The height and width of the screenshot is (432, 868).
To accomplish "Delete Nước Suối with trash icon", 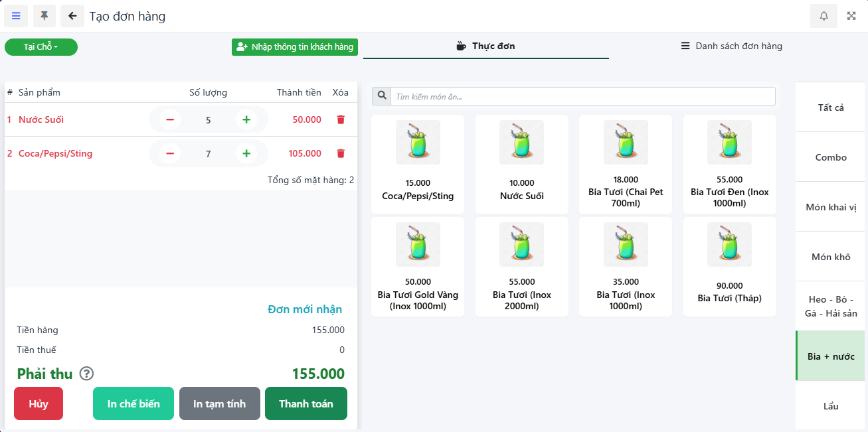I will click(341, 119).
